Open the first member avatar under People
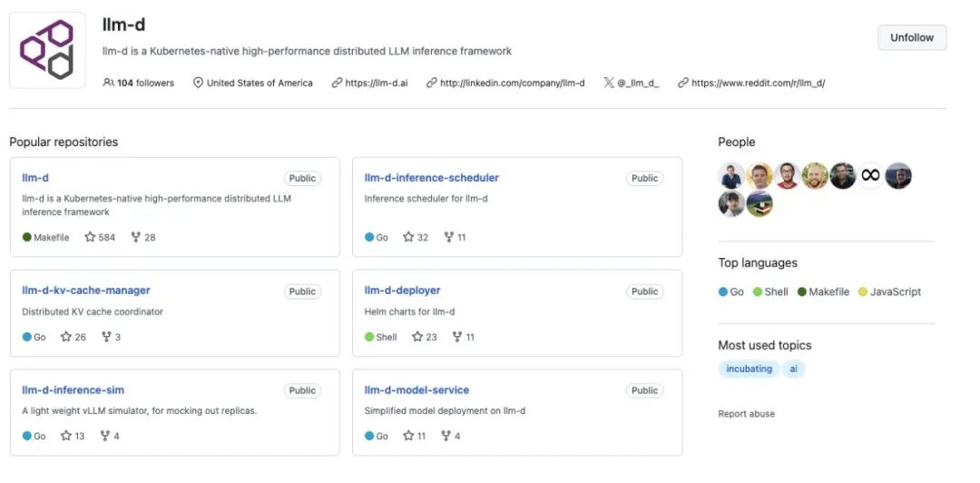980x483 pixels. click(730, 175)
